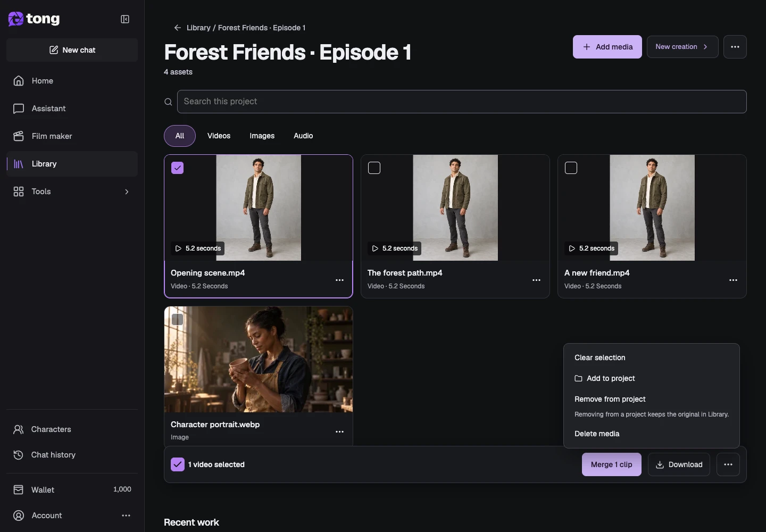766x532 pixels.
Task: Uncheck the Opening scene.mp4 checkbox
Action: 178,168
